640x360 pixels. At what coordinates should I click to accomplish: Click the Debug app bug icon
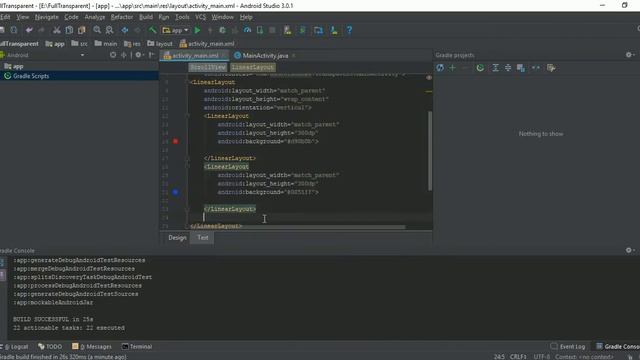[222, 30]
